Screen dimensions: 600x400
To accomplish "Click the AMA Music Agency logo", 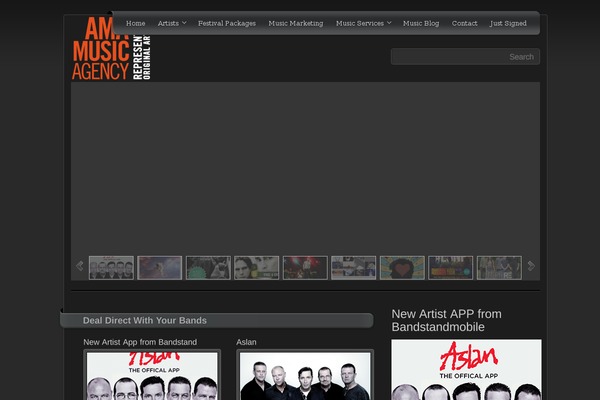I will pyautogui.click(x=111, y=48).
